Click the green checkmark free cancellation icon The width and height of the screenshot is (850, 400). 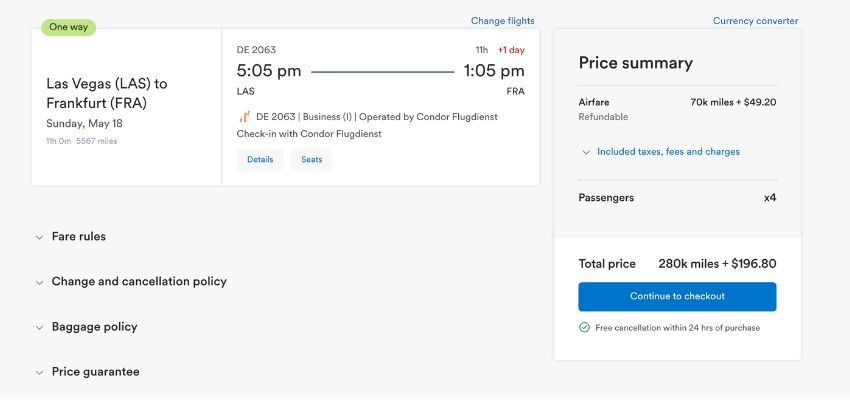coord(584,327)
